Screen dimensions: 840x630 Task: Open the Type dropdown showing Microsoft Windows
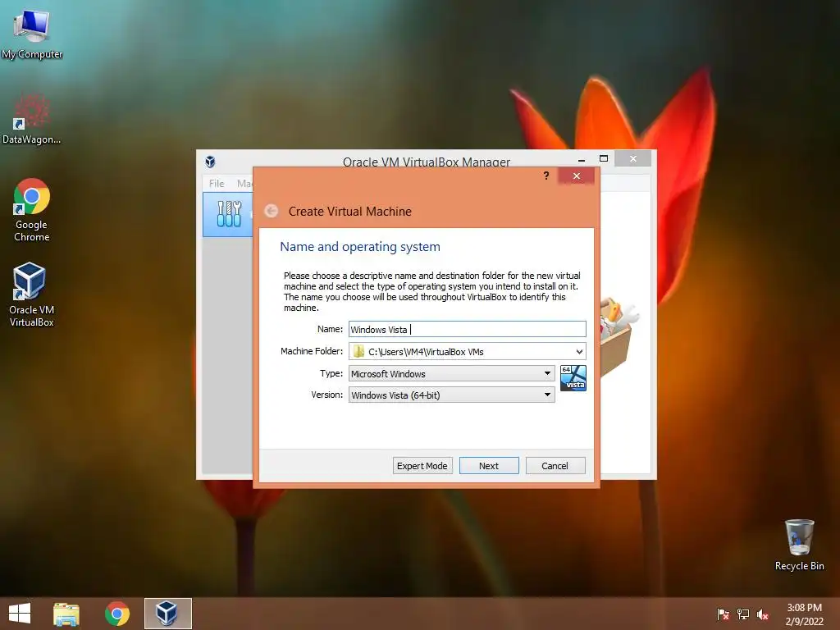coord(452,373)
